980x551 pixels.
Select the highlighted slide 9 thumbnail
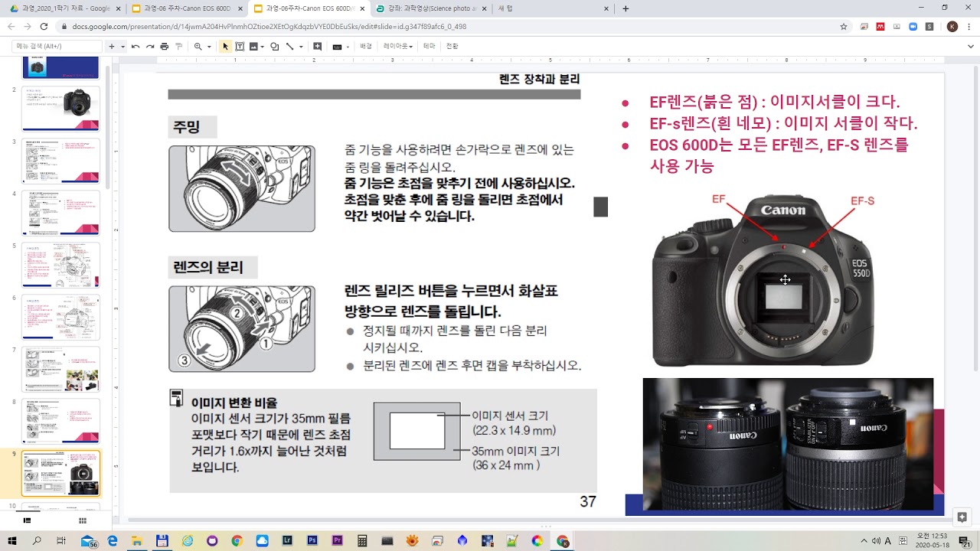[x=60, y=473]
